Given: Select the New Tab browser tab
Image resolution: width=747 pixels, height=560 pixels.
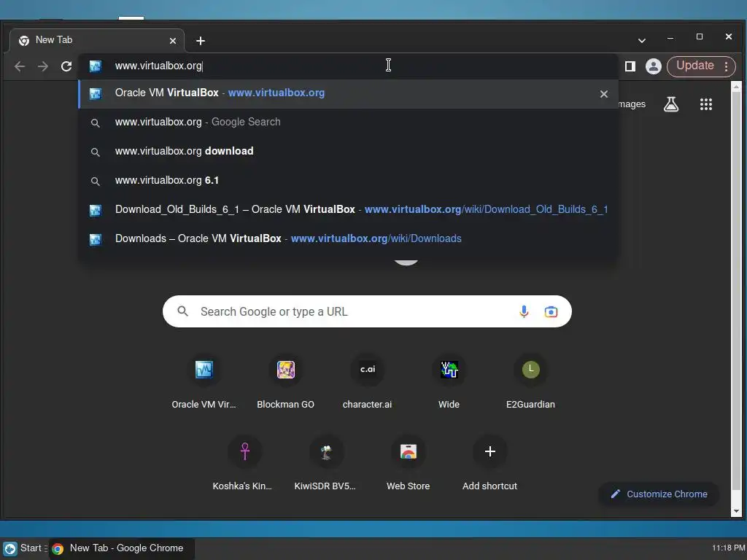Looking at the screenshot, I should (97, 41).
